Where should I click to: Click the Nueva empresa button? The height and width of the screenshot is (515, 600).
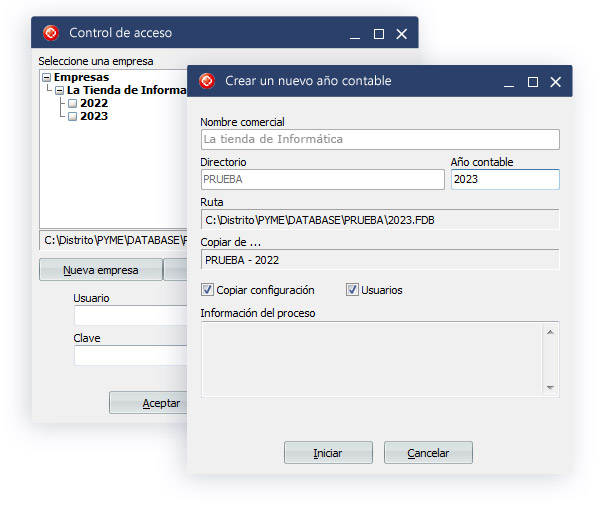[x=99, y=270]
